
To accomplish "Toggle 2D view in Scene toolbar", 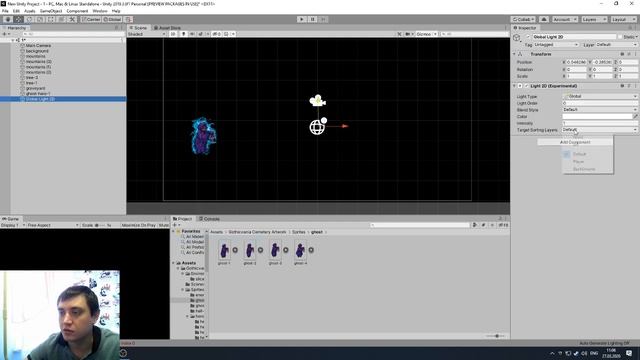I will (x=173, y=34).
